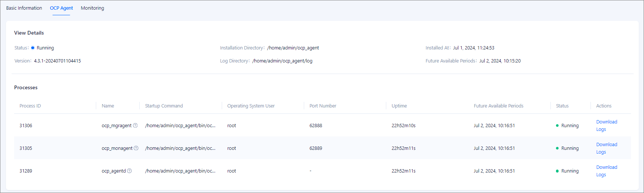Download logs for ocp_monagent process
Viewport: 644px width, 193px height.
pos(606,148)
